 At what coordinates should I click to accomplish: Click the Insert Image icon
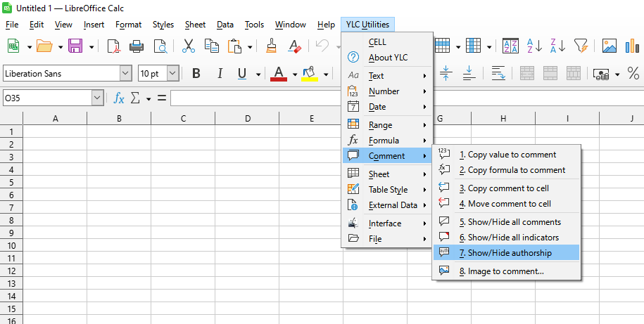(610, 46)
